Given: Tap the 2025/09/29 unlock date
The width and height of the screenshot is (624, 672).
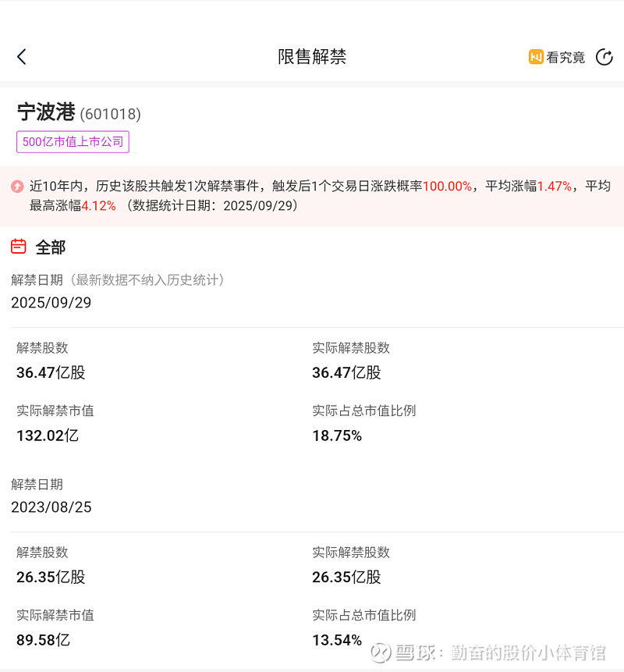Looking at the screenshot, I should click(51, 303).
